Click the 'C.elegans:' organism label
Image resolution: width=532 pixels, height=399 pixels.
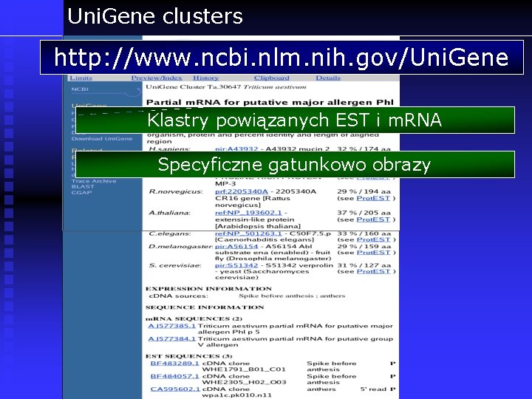click(170, 233)
